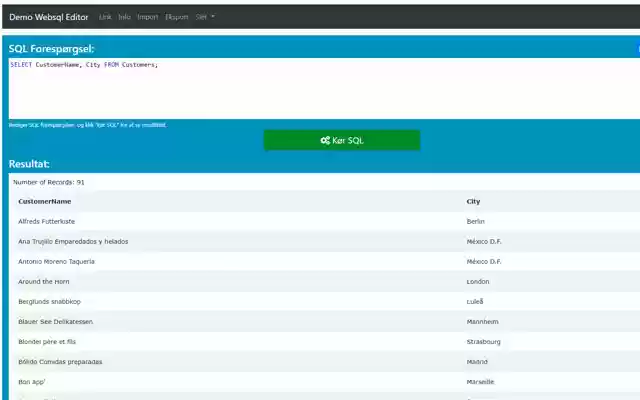The image size is (640, 400).
Task: Click the Resultat heading
Action: (x=29, y=164)
